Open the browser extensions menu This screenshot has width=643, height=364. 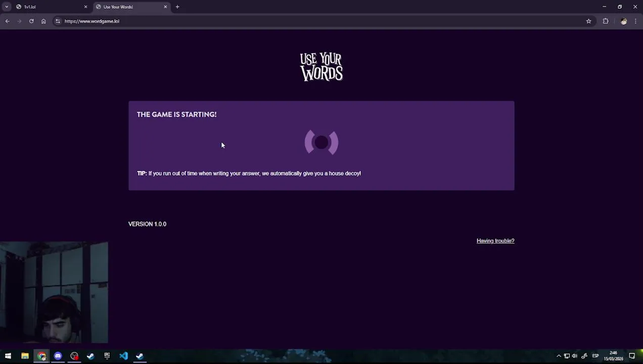pos(606,21)
